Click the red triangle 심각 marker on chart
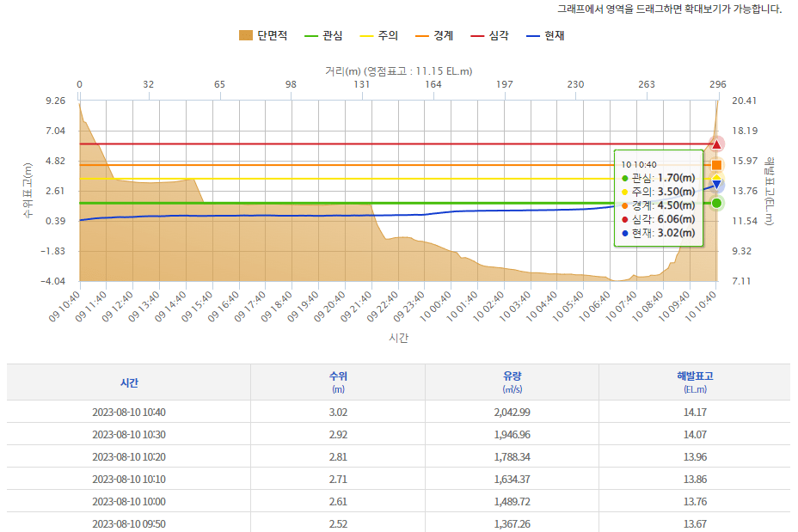 [x=716, y=144]
